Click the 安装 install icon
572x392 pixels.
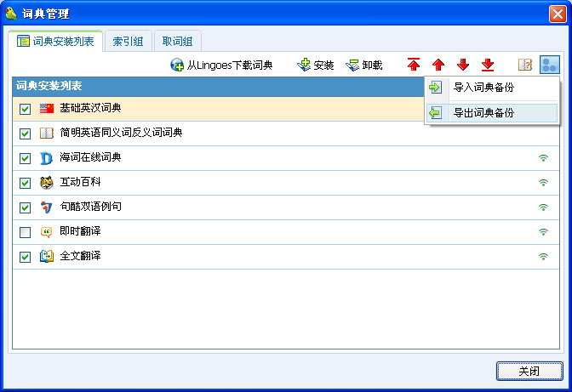click(x=304, y=65)
